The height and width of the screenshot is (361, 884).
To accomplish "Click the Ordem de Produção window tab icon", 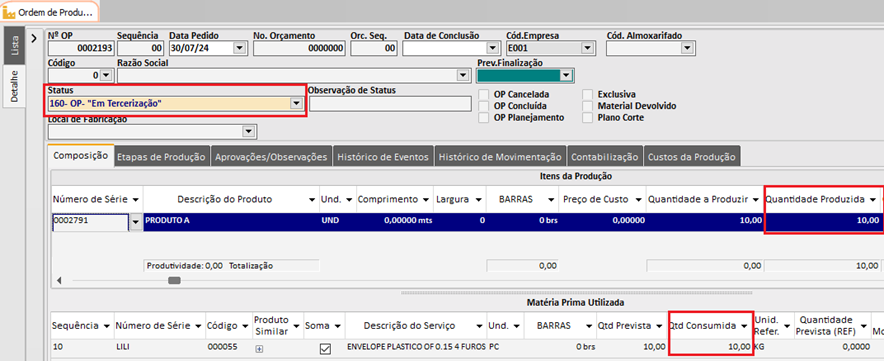I will point(10,12).
